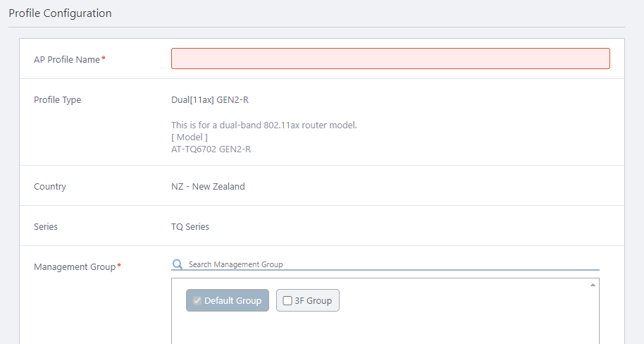
Task: Click the magnifier search icon
Action: click(178, 264)
